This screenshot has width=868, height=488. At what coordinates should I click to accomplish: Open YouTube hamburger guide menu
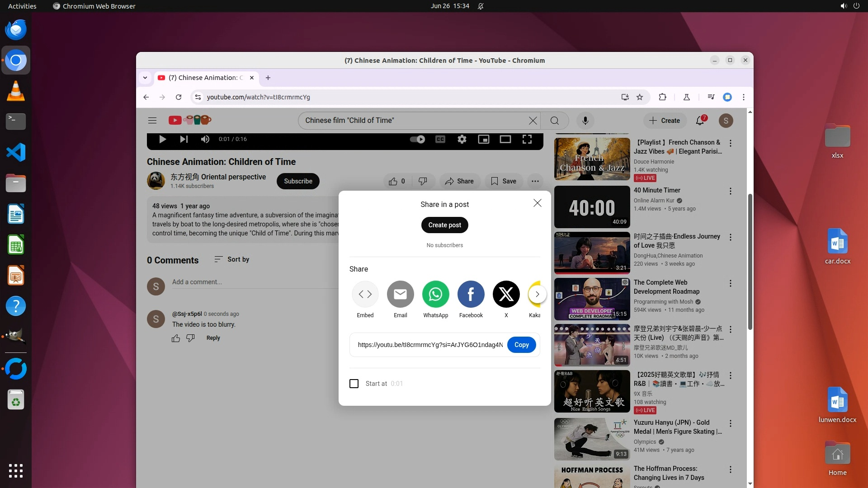[x=152, y=121]
